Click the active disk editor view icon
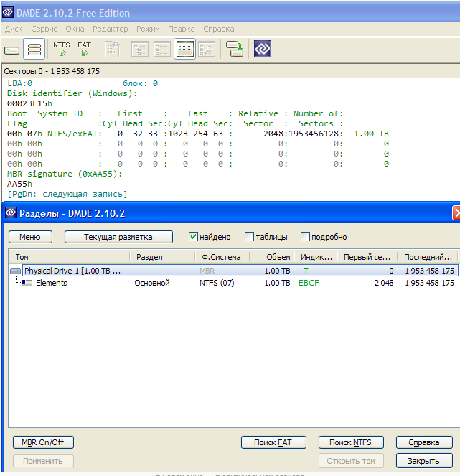Screen dimensions: 460x476 tap(184, 50)
